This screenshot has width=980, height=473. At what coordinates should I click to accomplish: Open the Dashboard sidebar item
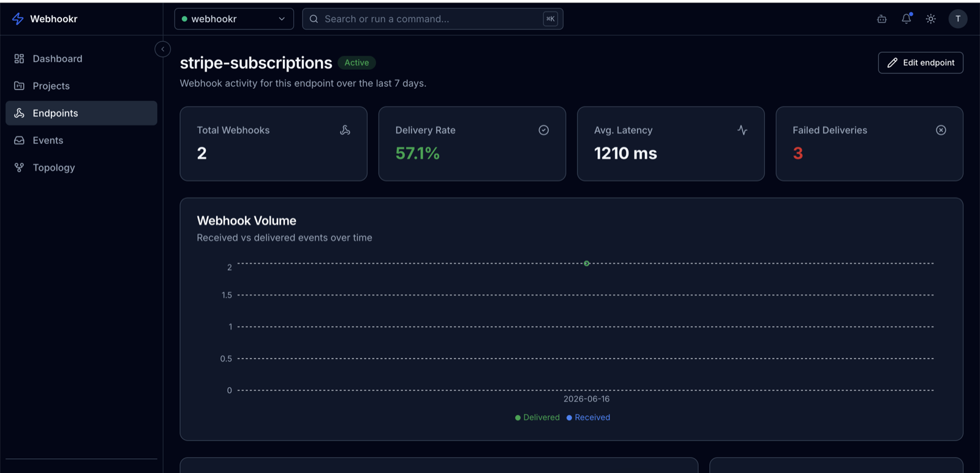point(81,59)
